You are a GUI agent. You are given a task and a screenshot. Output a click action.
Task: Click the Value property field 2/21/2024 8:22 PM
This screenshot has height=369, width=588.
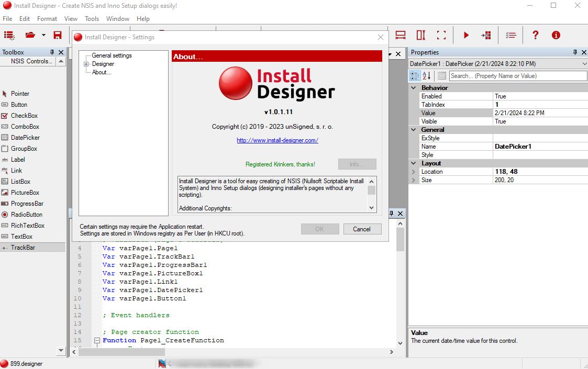point(540,113)
